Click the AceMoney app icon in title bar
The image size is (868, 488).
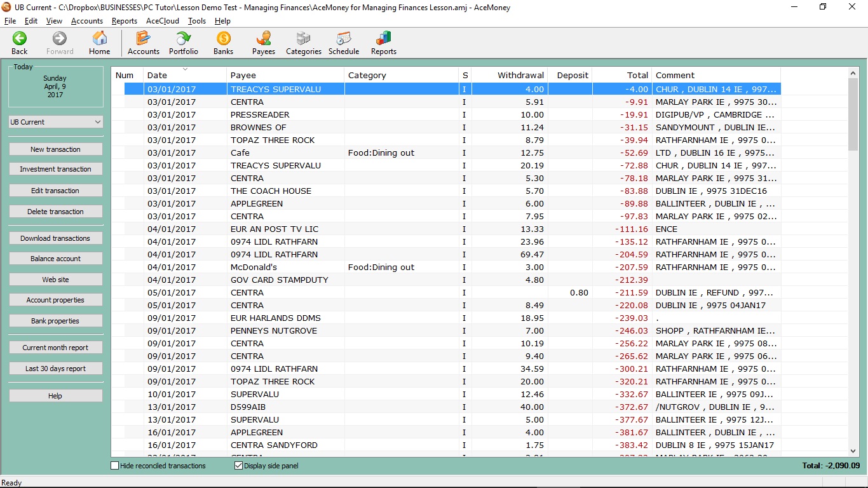[7, 7]
